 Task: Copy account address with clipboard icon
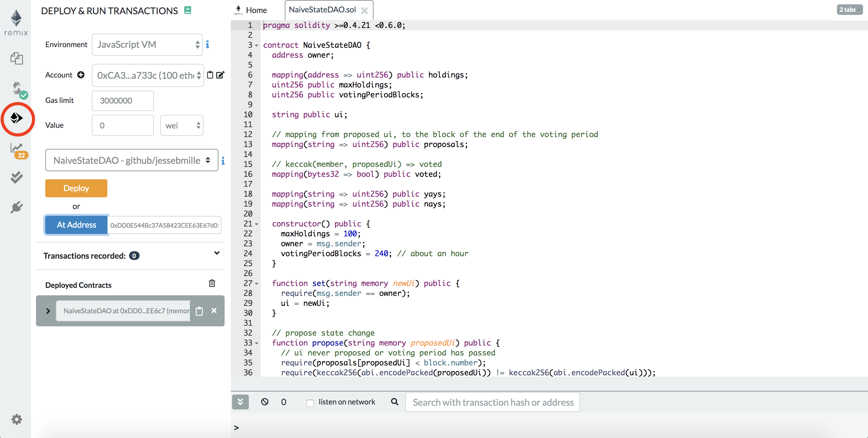click(210, 75)
